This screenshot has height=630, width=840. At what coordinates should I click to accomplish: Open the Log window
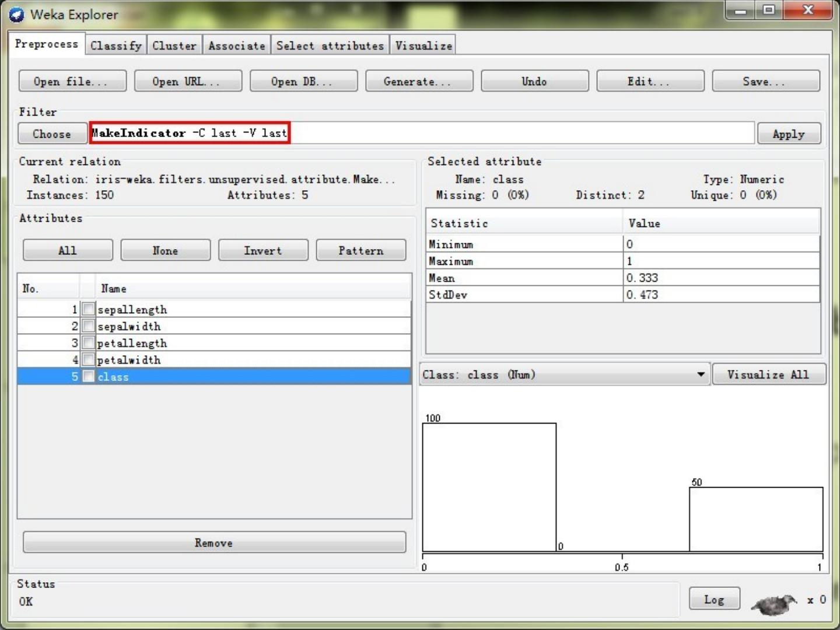point(714,599)
